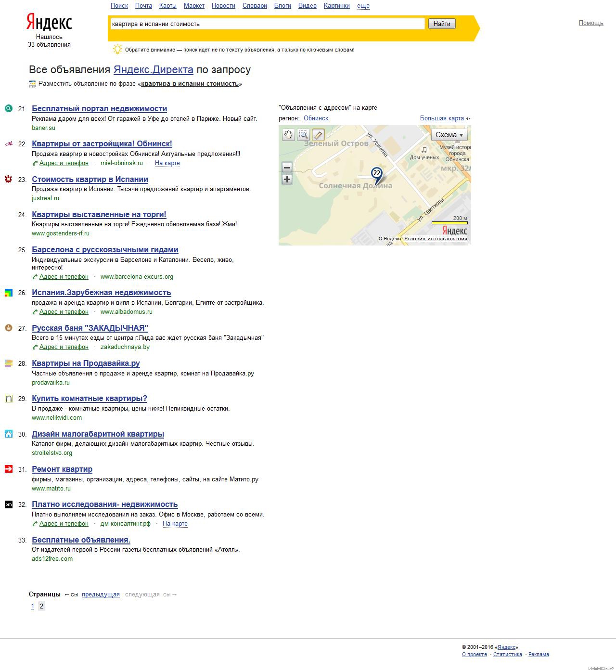Open Поиск in top navigation
616x672 pixels.
pyautogui.click(x=119, y=6)
